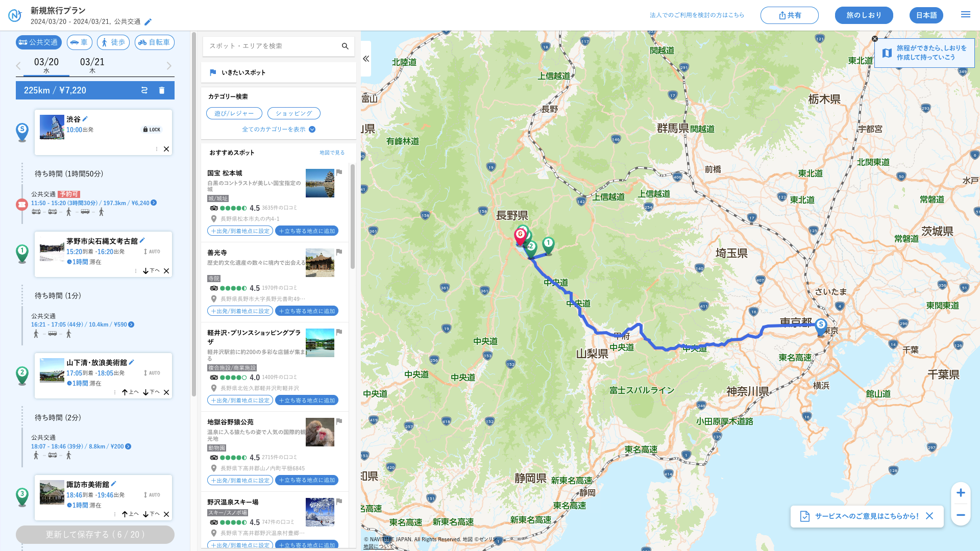Image resolution: width=980 pixels, height=551 pixels.
Task: Collapse the side panel with double chevron
Action: pyautogui.click(x=366, y=59)
